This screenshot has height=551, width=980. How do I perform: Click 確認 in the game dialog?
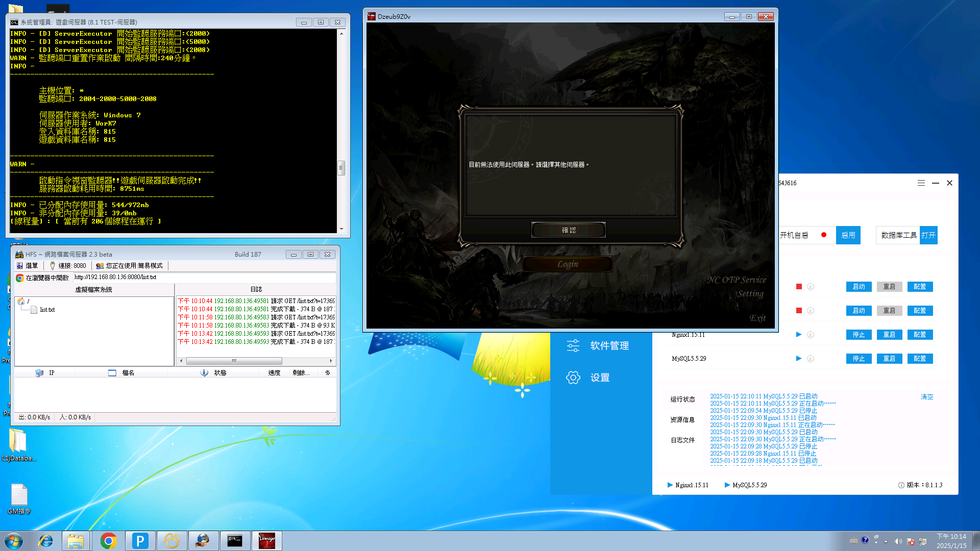(x=569, y=230)
